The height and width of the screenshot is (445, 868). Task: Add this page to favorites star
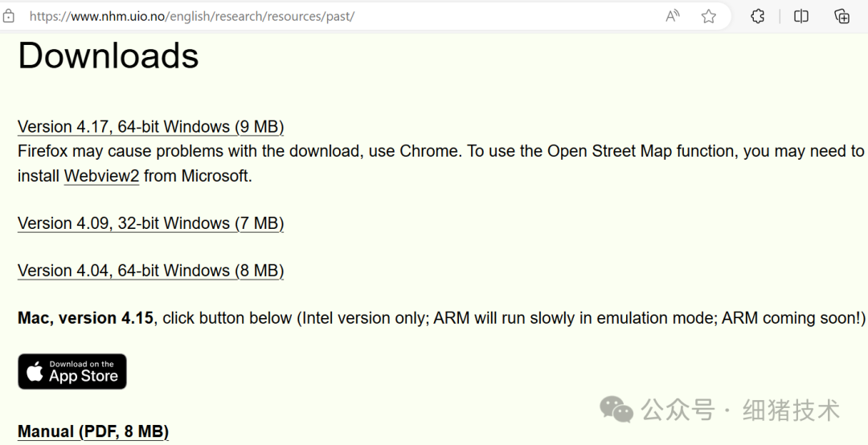[x=708, y=16]
